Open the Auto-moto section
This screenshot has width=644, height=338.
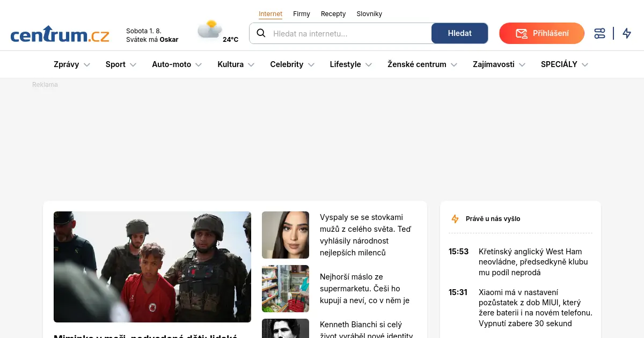click(x=171, y=64)
